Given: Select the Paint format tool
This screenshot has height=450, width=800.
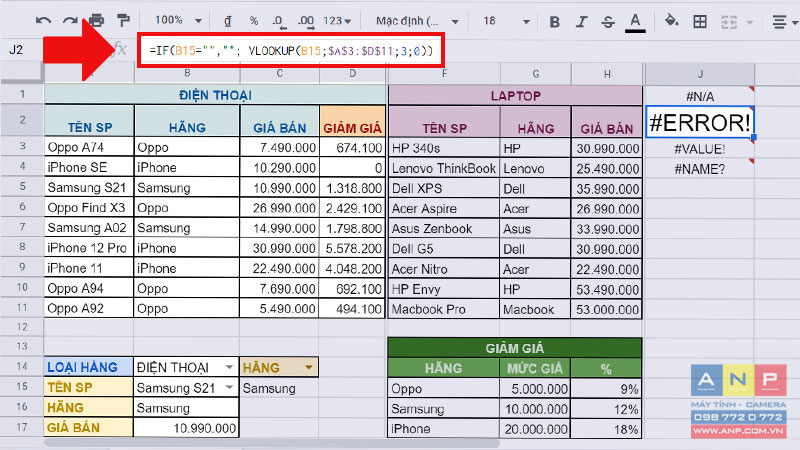Looking at the screenshot, I should pos(123,21).
